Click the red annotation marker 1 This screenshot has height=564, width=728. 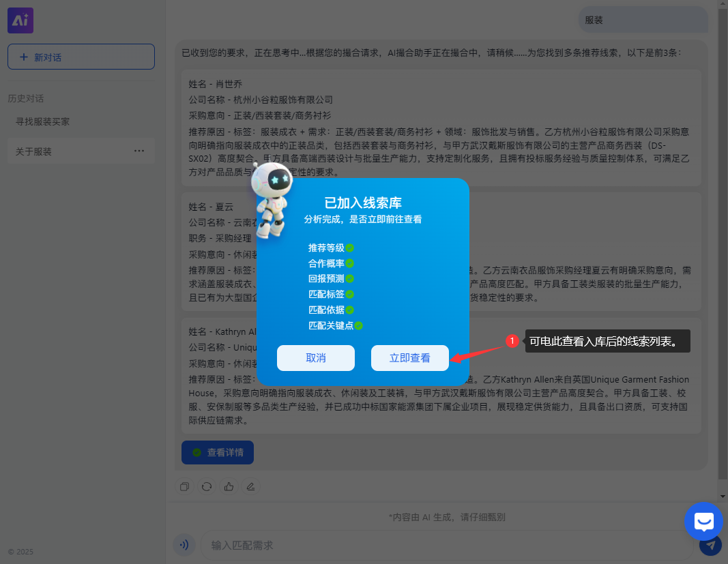[x=512, y=341]
